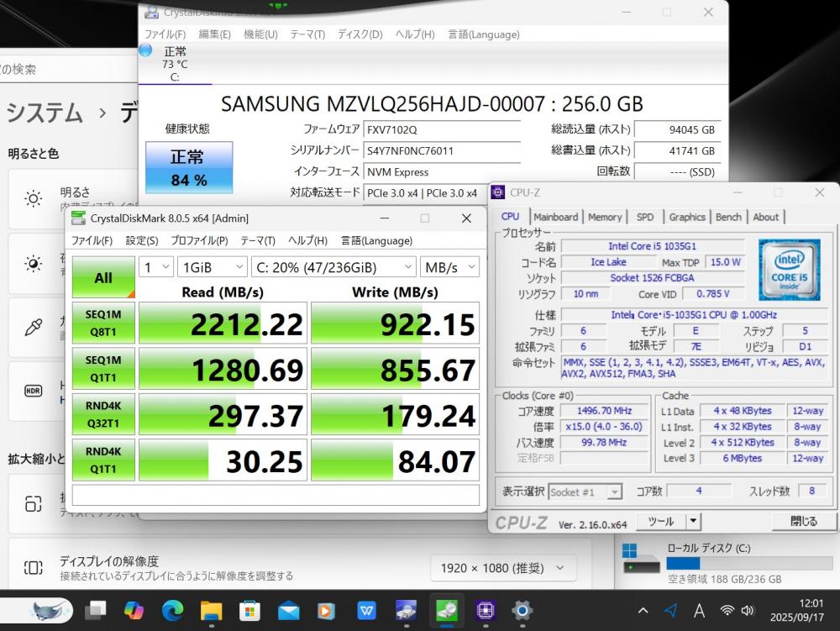Click the blue disk status circle for C:

click(145, 51)
